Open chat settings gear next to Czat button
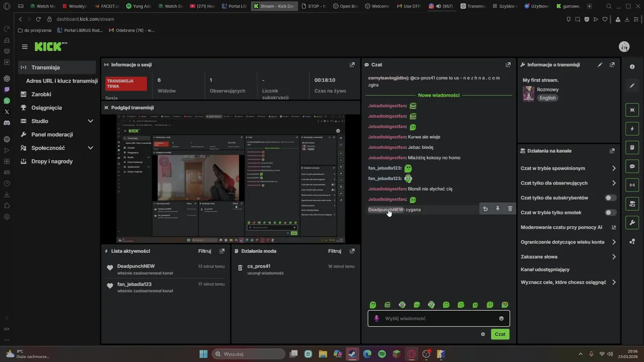 (483, 334)
